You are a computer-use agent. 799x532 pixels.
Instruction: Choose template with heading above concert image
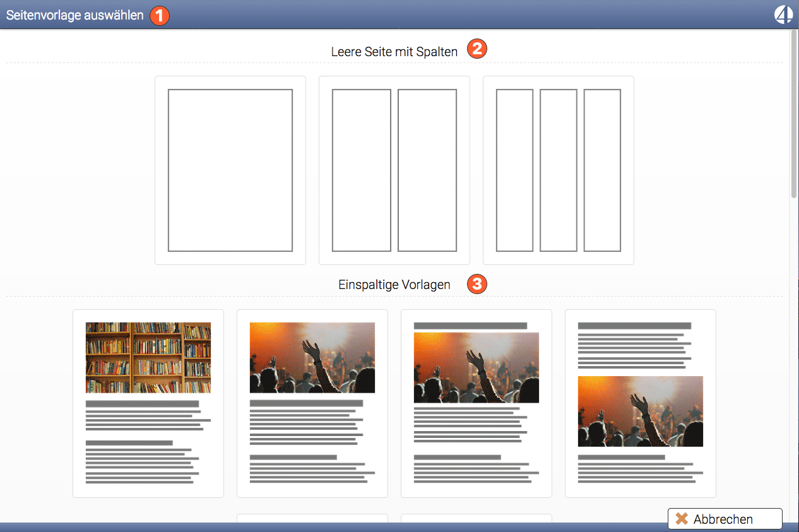(476, 403)
